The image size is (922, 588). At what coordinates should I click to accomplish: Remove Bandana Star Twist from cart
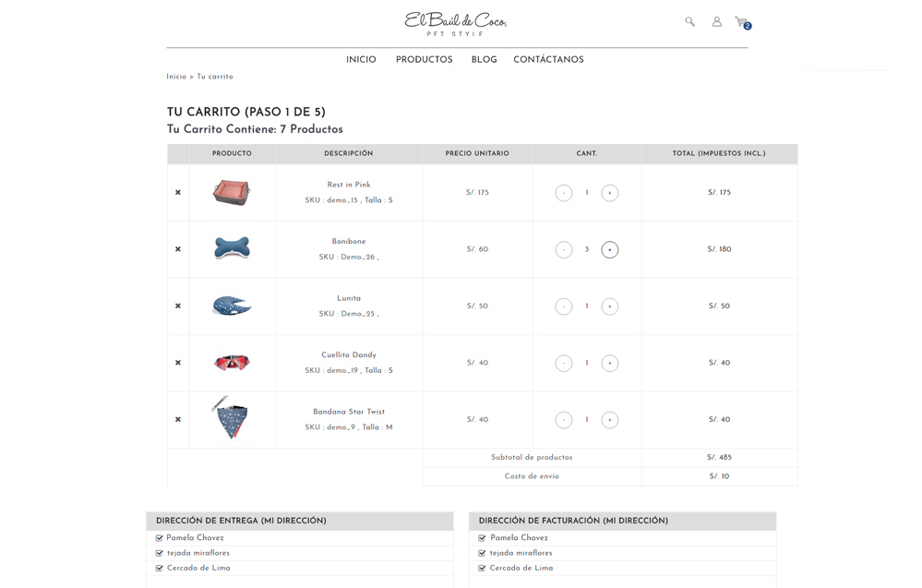178,420
